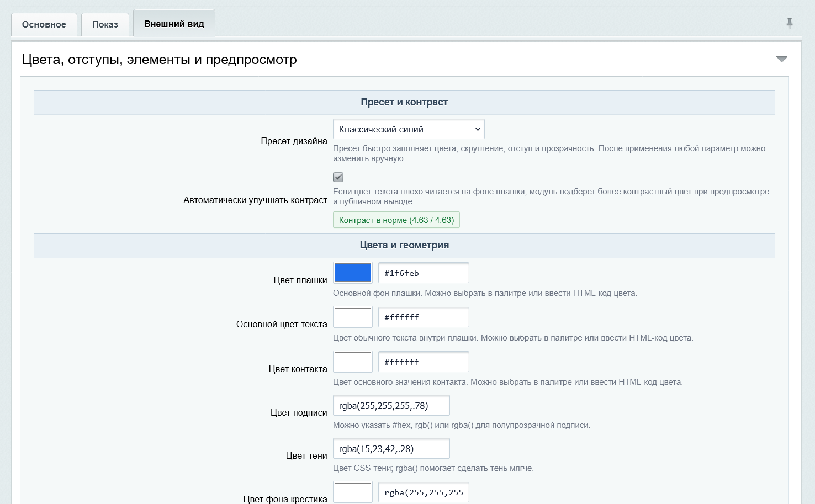
Task: Click the Цвет тени rgba field
Action: 391,448
